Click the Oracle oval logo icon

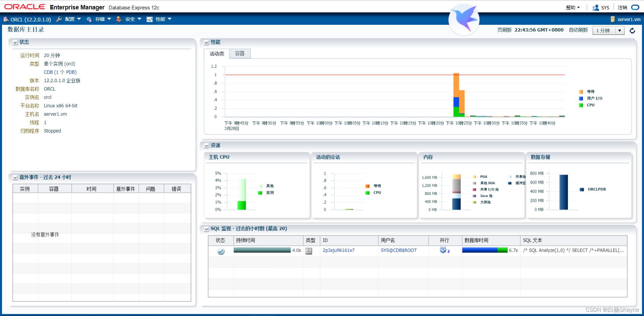pos(635,7)
